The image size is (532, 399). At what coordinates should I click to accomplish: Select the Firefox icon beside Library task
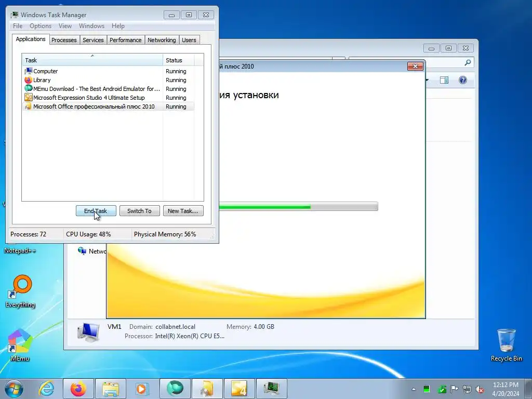29,79
